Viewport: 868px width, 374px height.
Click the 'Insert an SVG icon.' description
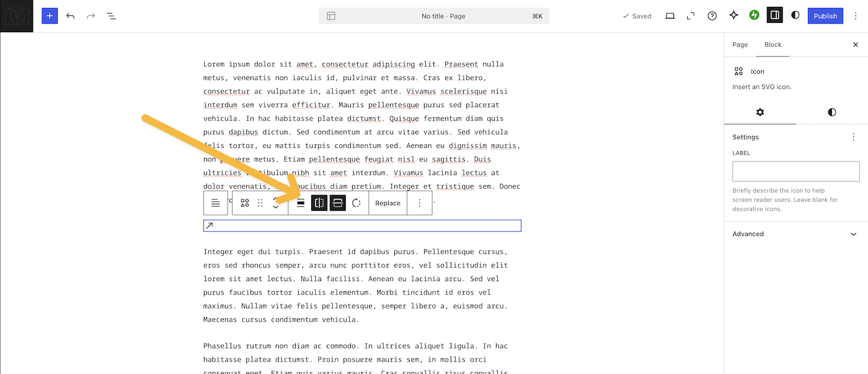point(762,87)
